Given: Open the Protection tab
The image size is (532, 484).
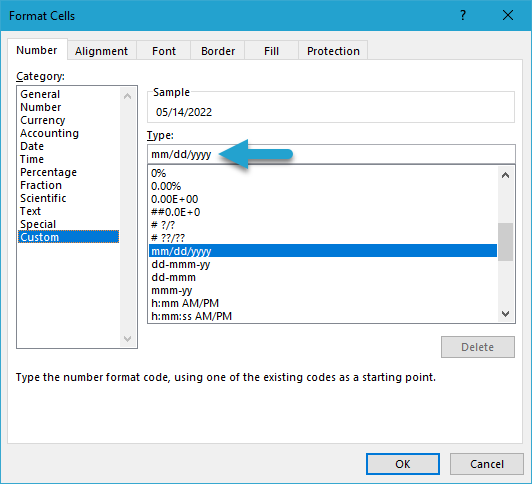Looking at the screenshot, I should (x=333, y=51).
